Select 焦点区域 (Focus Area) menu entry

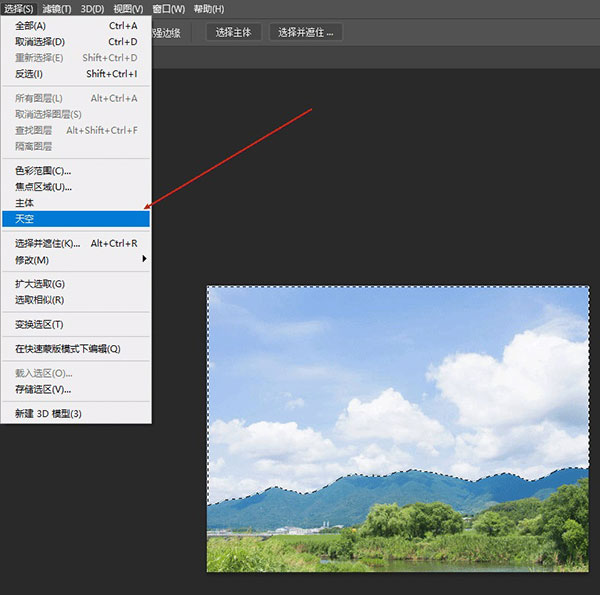click(x=43, y=186)
